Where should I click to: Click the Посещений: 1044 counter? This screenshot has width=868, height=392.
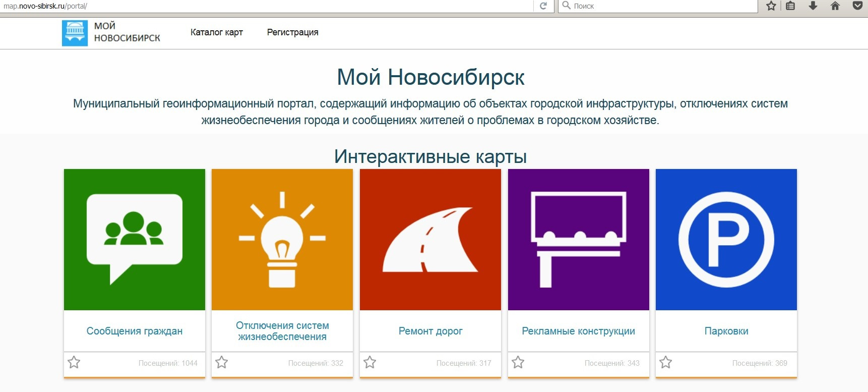pyautogui.click(x=168, y=363)
